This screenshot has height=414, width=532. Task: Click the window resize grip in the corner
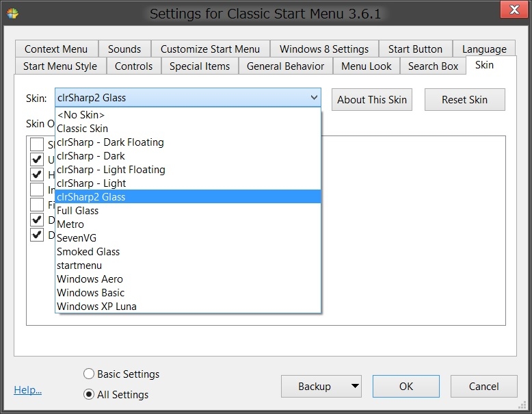point(522,405)
